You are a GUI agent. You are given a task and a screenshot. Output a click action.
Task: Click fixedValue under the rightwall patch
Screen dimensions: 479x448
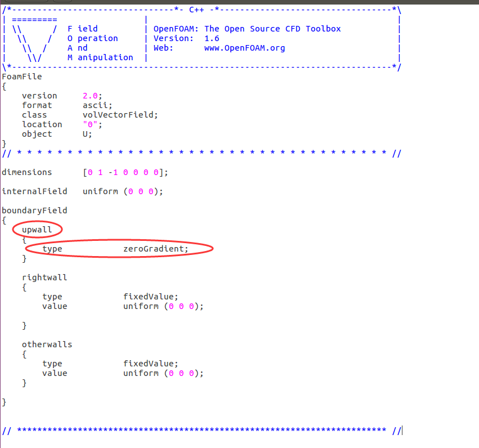(150, 297)
